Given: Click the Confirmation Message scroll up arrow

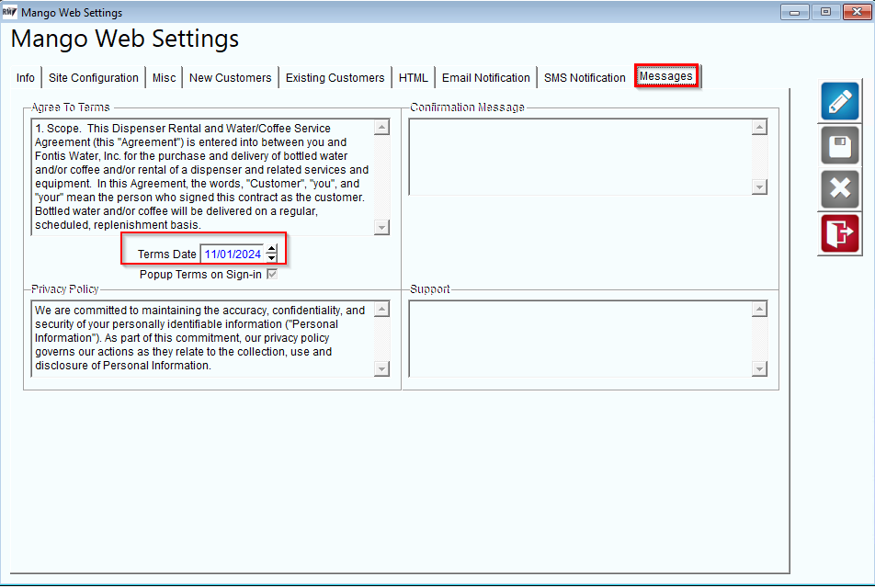Looking at the screenshot, I should coord(759,127).
